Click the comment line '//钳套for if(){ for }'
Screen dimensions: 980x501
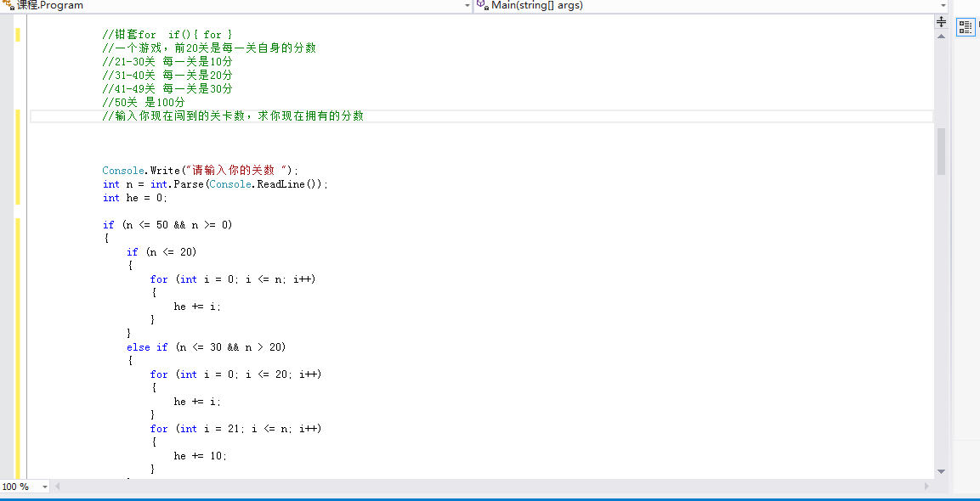(167, 34)
